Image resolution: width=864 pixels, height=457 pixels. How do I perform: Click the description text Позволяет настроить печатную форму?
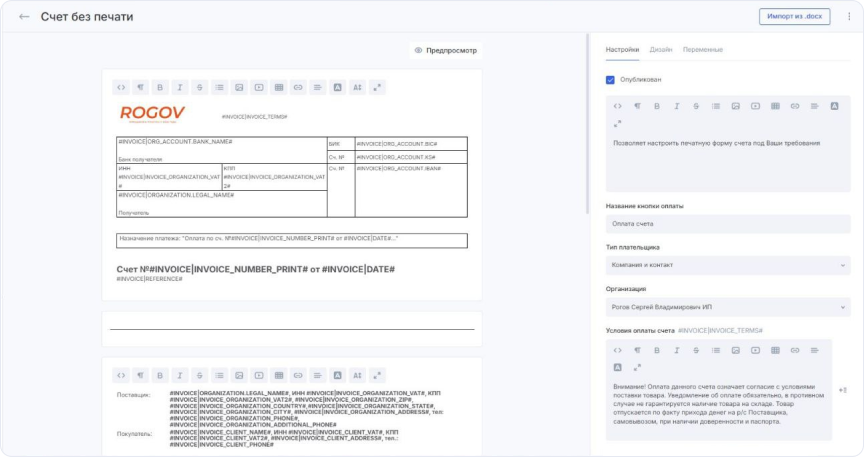tap(716, 143)
